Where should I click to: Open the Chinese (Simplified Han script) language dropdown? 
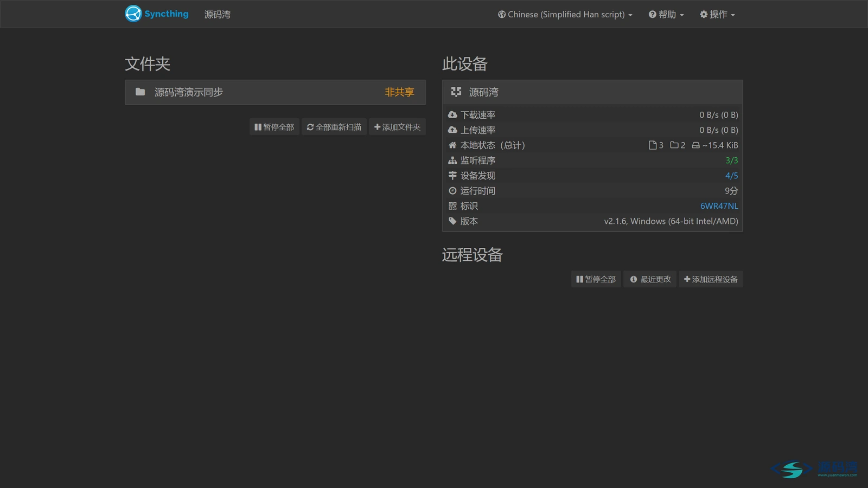click(x=565, y=15)
